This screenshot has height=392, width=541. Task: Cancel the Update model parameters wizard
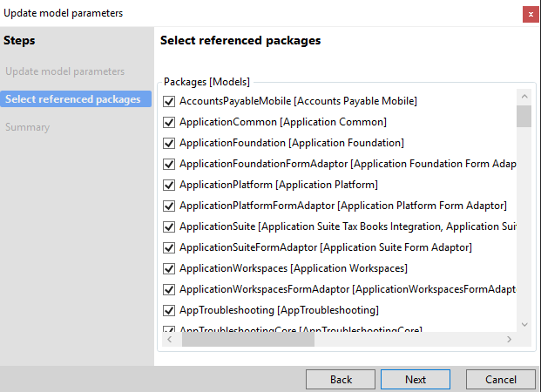501,380
